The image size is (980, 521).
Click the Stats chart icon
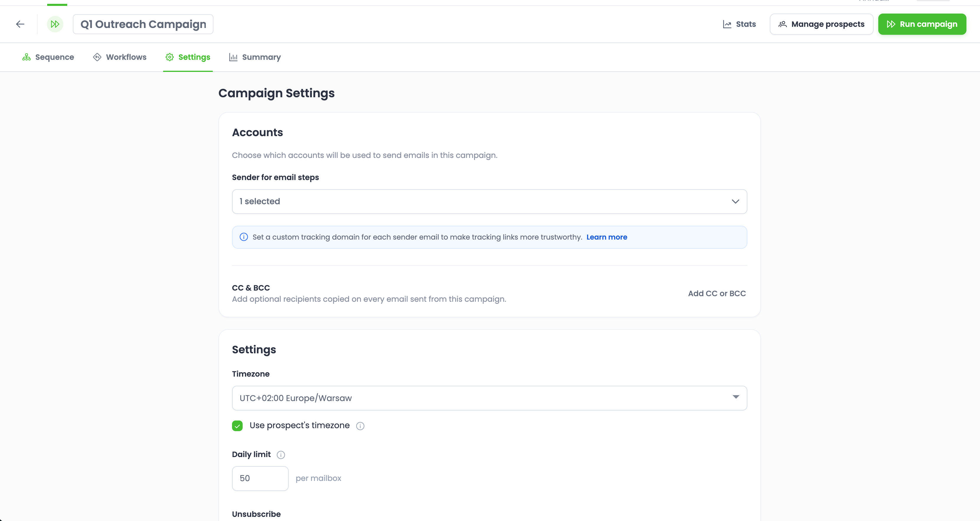(727, 24)
